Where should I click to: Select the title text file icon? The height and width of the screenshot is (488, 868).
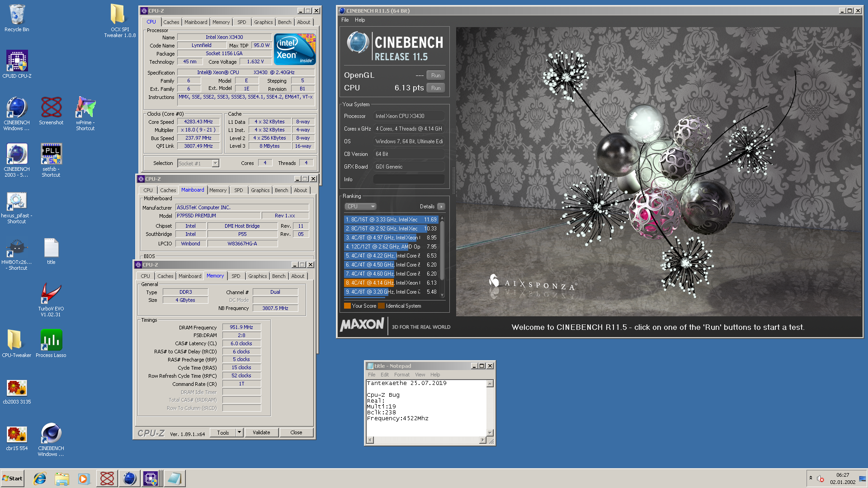(51, 251)
